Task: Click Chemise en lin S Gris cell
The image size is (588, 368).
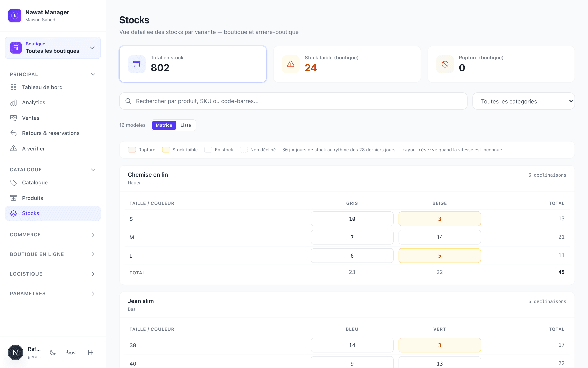Action: (x=352, y=219)
